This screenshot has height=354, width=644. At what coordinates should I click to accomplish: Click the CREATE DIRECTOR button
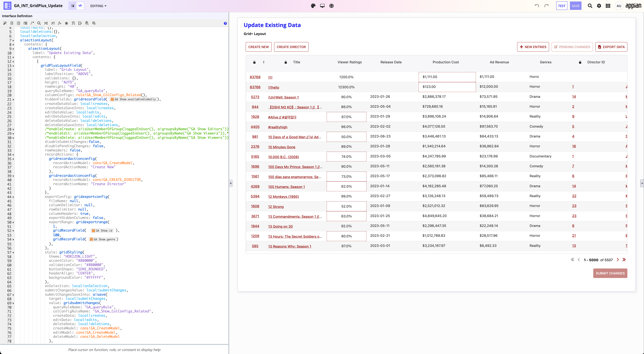[291, 47]
